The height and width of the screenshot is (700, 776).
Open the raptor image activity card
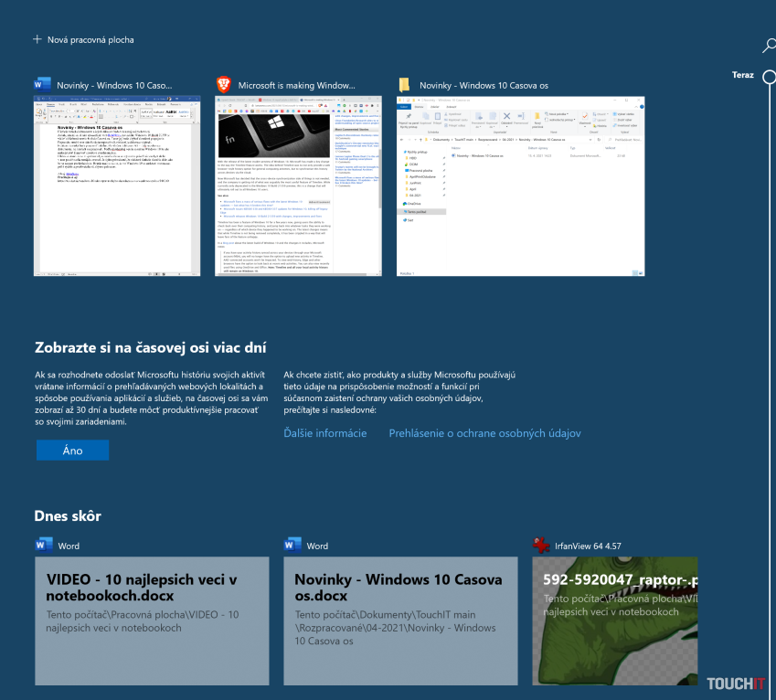(614, 621)
